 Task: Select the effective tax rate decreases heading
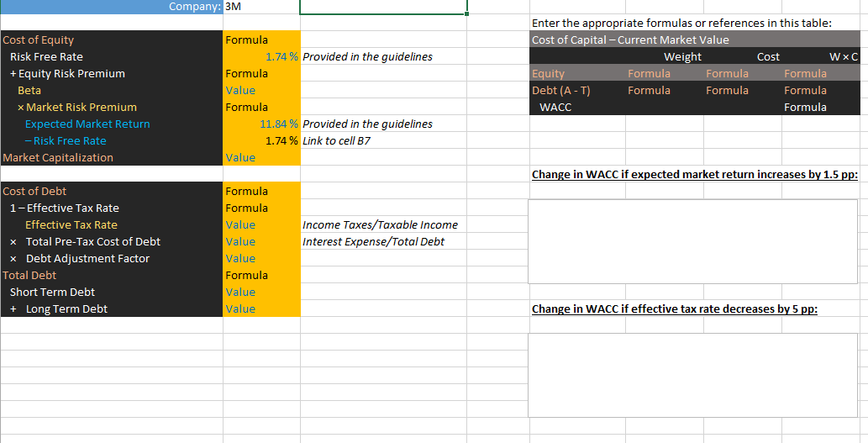pyautogui.click(x=674, y=309)
